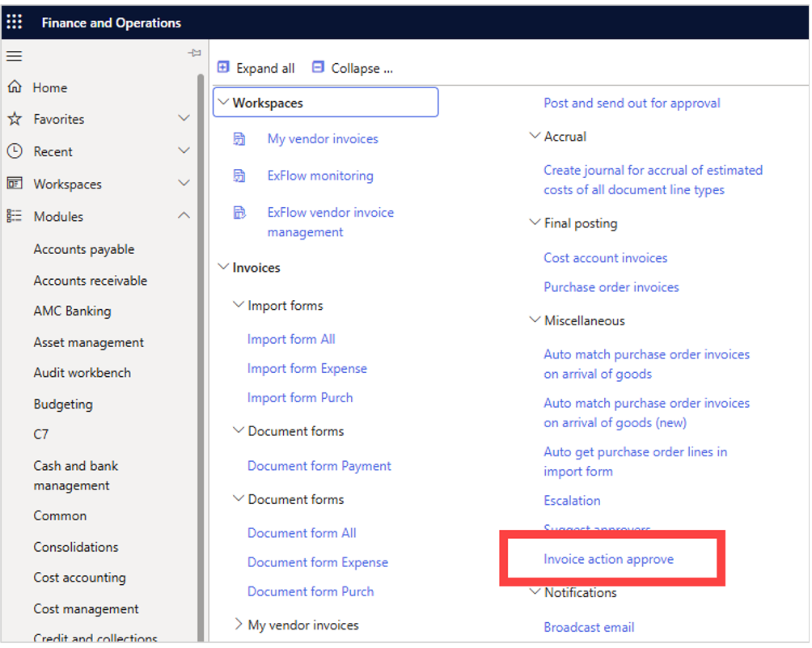Click the ExFlow monitoring workspace icon

pyautogui.click(x=239, y=176)
